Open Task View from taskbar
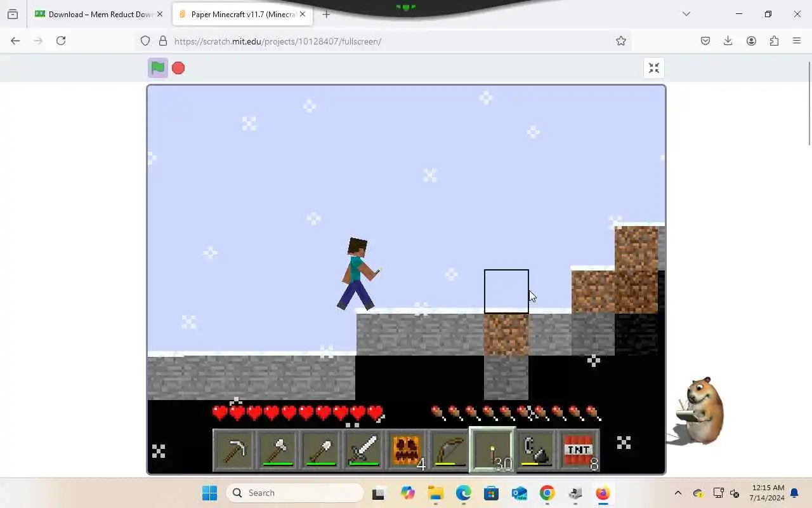 pos(379,493)
